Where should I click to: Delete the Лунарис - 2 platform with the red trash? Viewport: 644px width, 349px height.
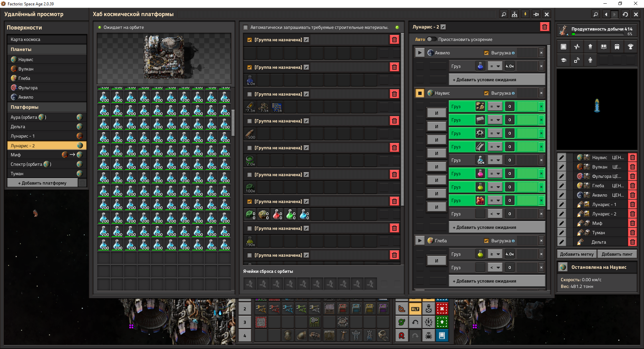point(545,27)
